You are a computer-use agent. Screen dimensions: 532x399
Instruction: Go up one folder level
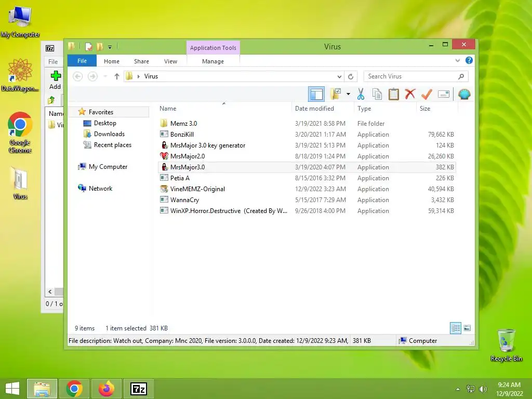point(117,76)
